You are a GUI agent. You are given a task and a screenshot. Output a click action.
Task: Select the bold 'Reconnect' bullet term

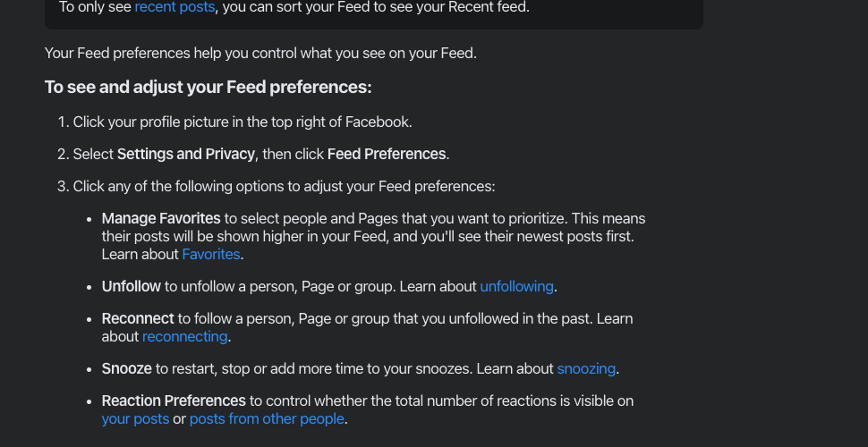point(138,318)
